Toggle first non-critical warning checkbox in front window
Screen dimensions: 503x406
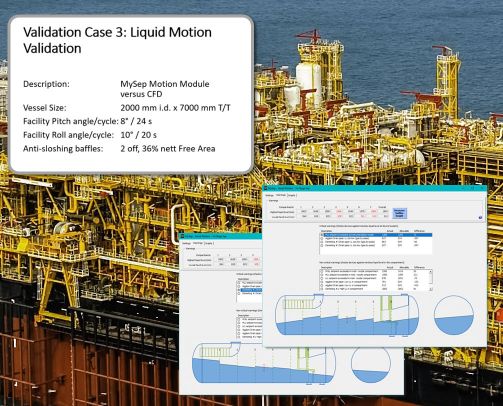322,271
